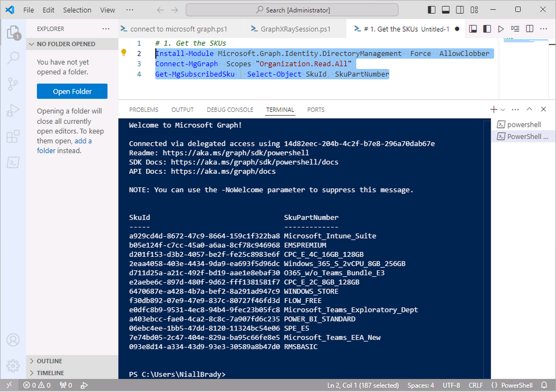The image size is (556, 392).
Task: Click the Open Folder button
Action: pos(72,91)
